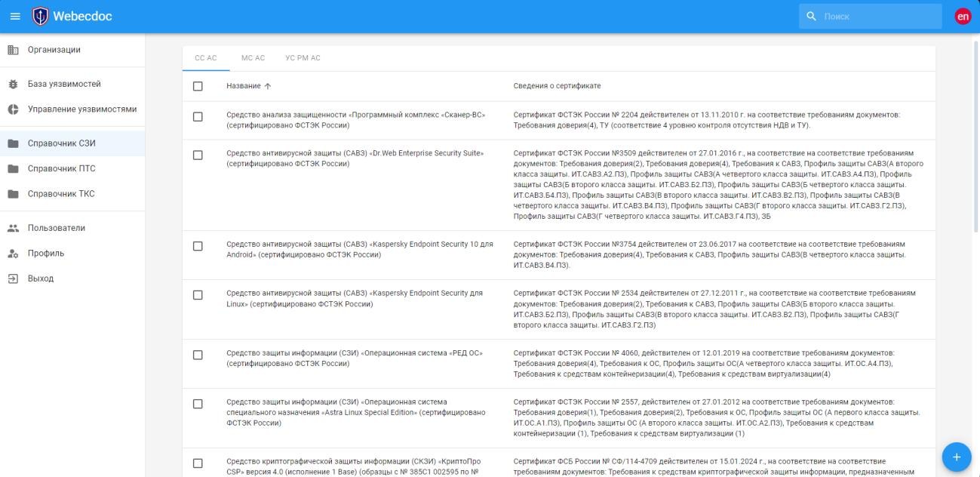
Task: Add a new entry with plus button
Action: (x=957, y=457)
